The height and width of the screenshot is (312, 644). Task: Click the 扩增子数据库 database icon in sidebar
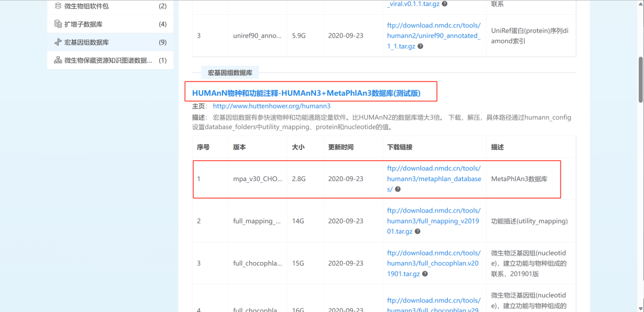click(58, 24)
